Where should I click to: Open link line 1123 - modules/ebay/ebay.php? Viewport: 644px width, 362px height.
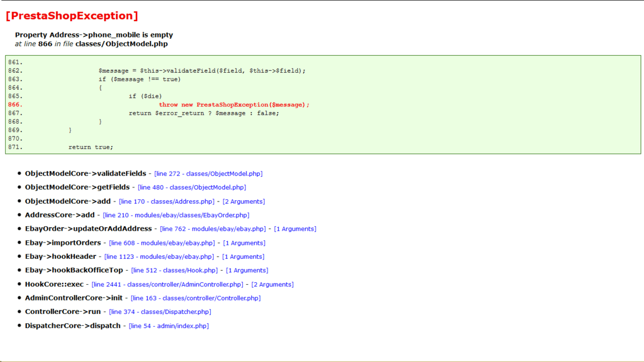[159, 257]
